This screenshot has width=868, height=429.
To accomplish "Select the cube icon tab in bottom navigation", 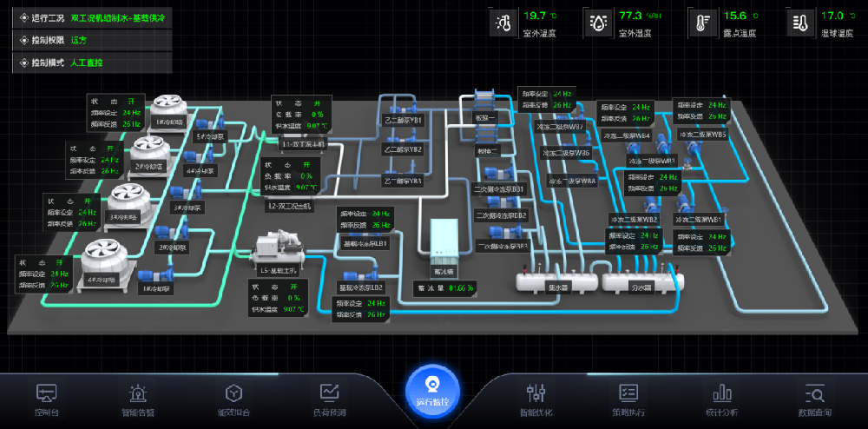I will point(233,393).
